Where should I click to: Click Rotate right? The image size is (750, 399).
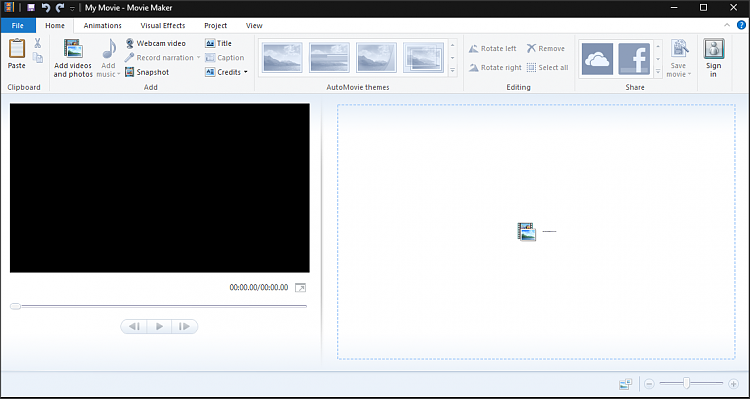click(495, 67)
